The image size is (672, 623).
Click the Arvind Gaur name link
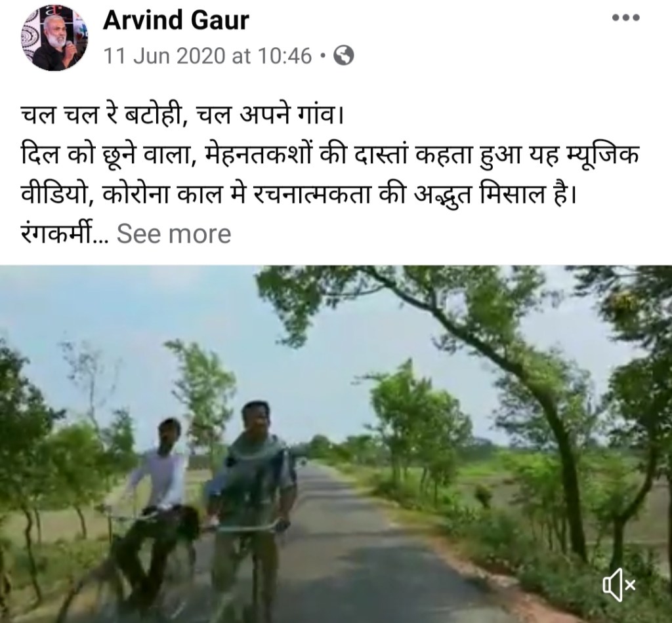[x=176, y=20]
